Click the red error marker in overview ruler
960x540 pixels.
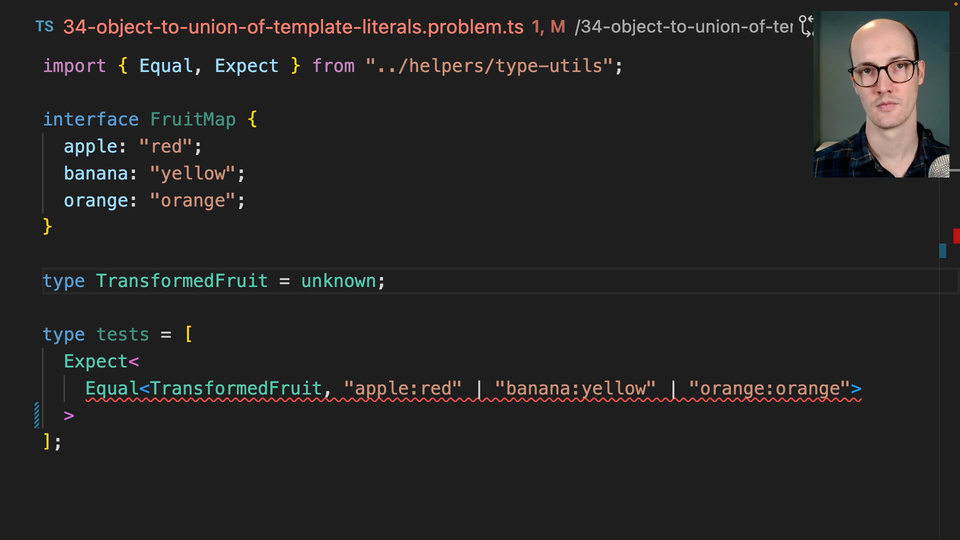coord(956,236)
